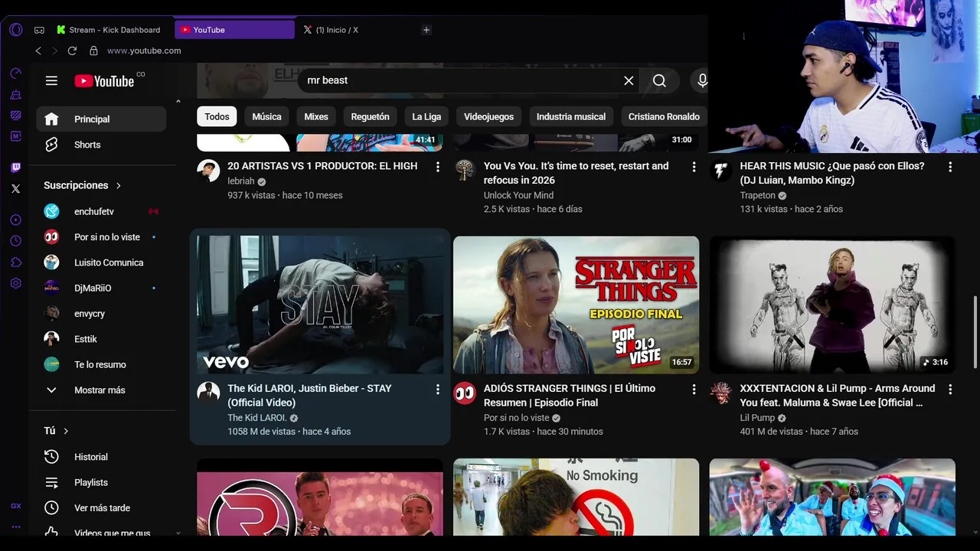Click the address bar www.youtube.com
The width and height of the screenshot is (980, 551).
pos(144,51)
